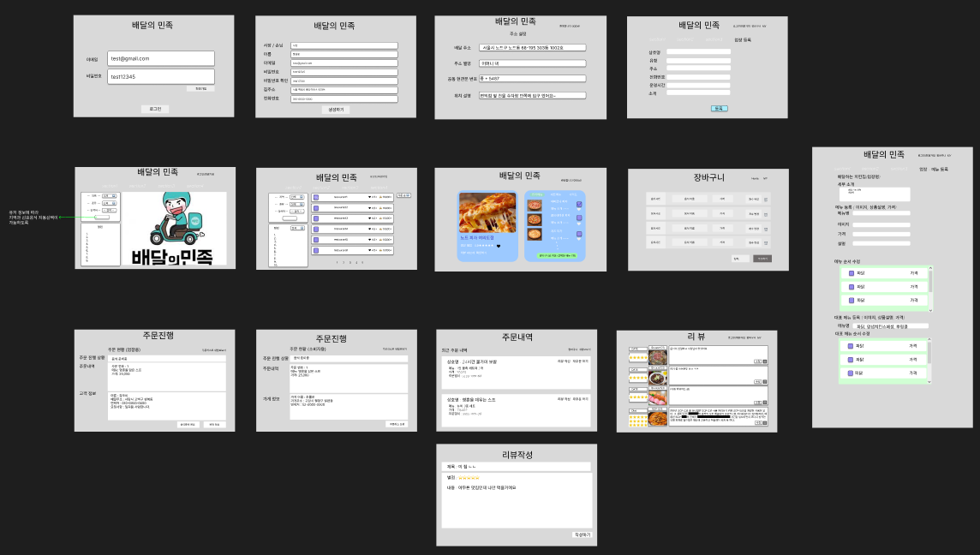
Task: Click the 생성하기 button on the signup frame
Action: [336, 110]
